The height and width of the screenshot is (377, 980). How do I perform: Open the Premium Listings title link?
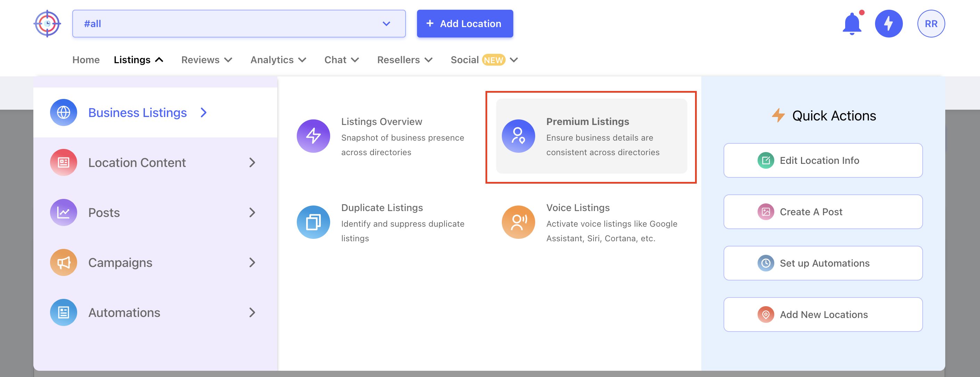coord(587,122)
